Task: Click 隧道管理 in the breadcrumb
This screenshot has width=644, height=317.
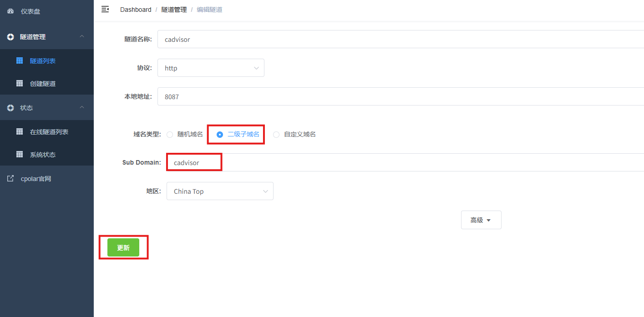Action: 174,10
